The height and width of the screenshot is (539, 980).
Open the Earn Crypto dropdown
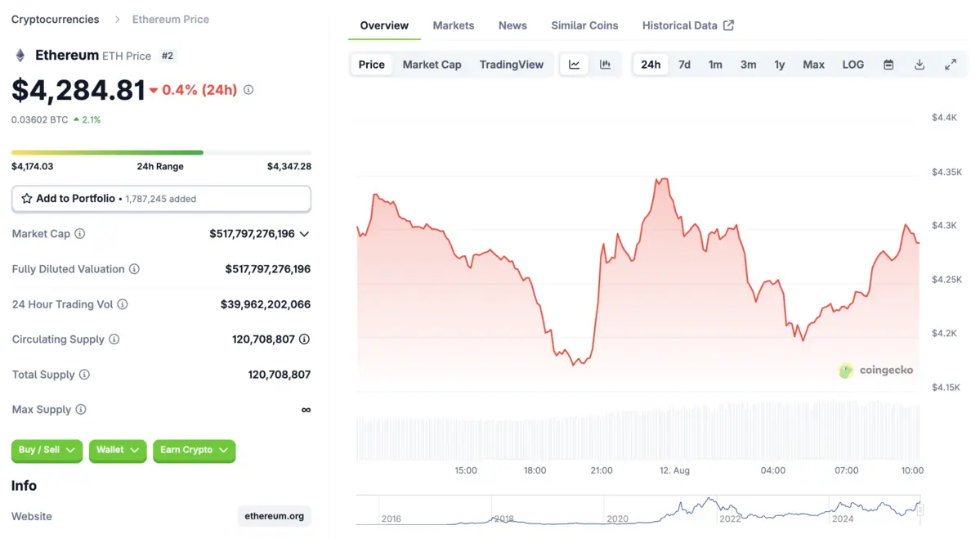coord(194,450)
